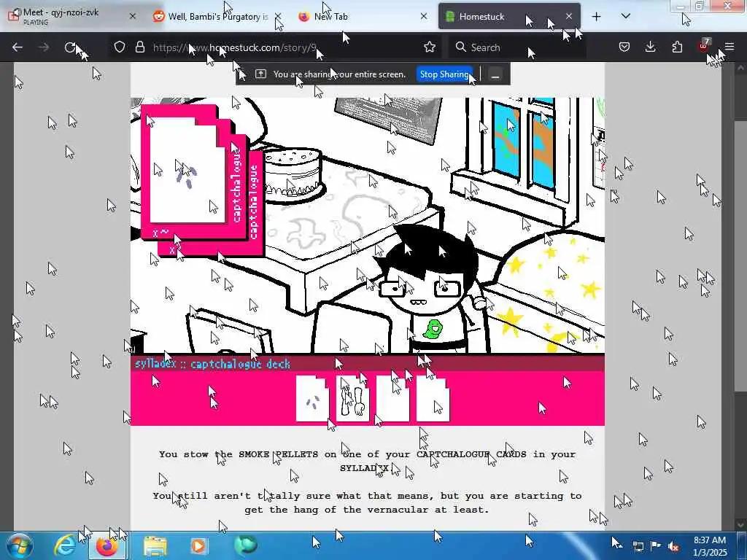Click the word SMOKE PELLETS in the text
Screen dimensions: 747x560
[x=278, y=454]
